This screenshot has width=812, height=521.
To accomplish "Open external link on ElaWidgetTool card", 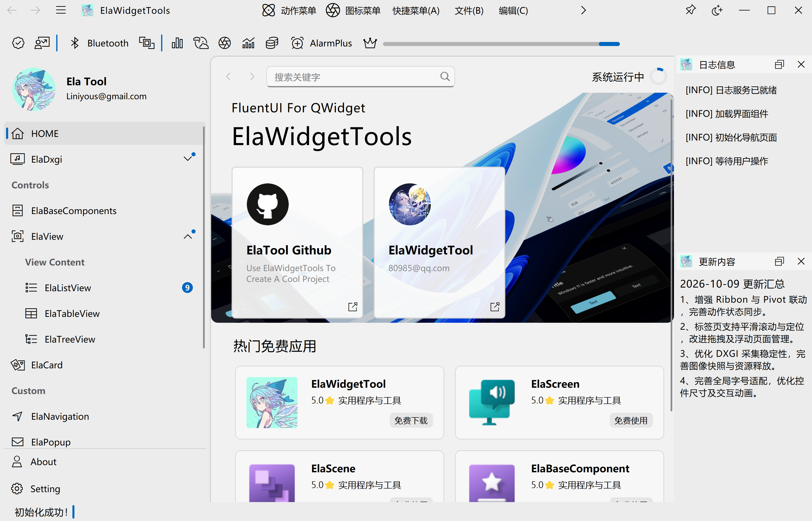I will (495, 307).
